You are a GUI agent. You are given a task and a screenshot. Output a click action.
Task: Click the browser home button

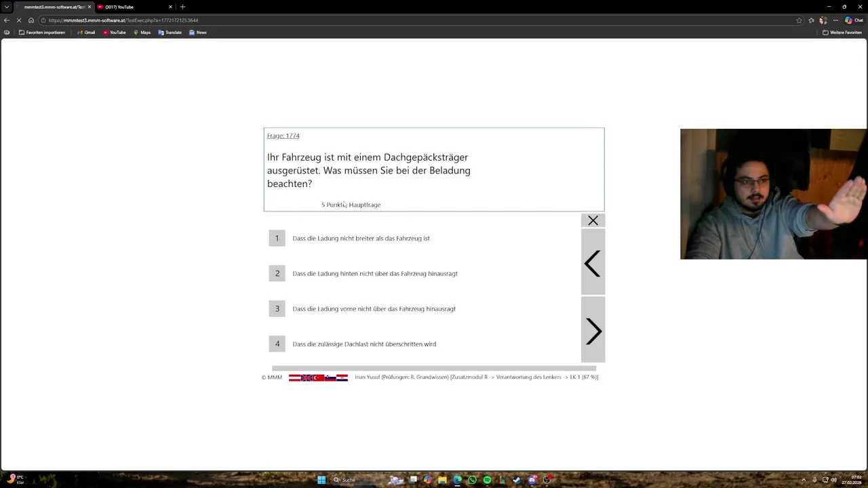click(x=31, y=20)
